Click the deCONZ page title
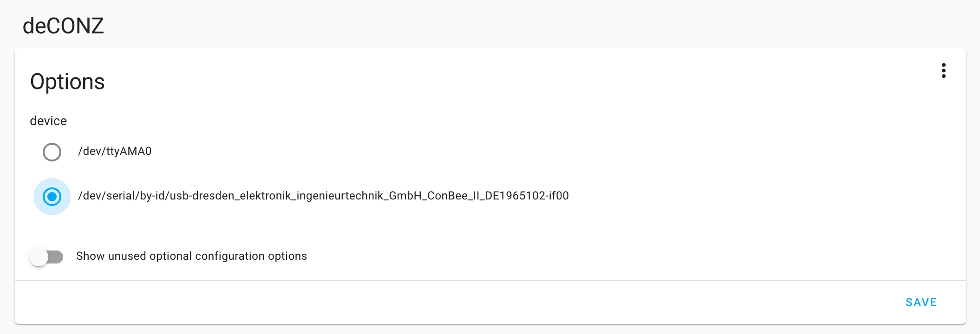The image size is (980, 334). 63,26
